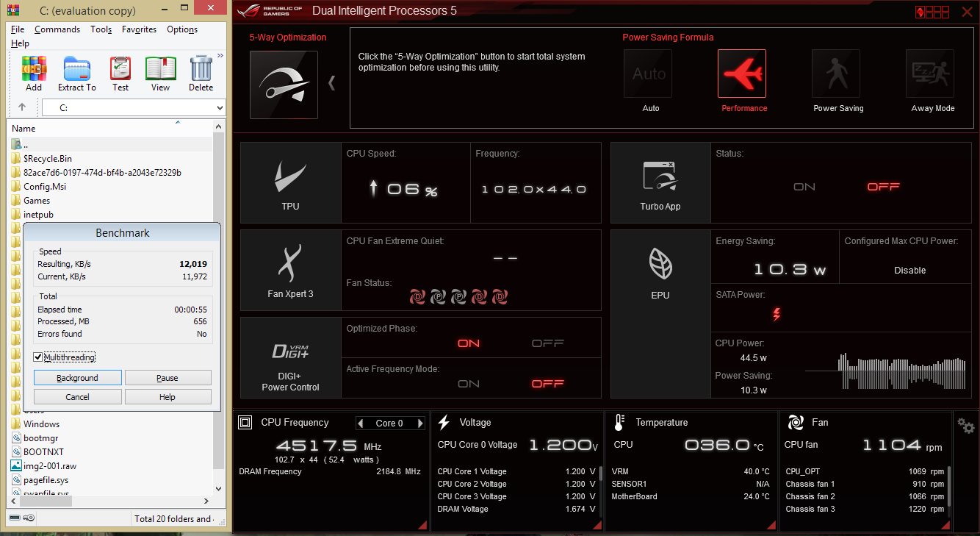The image size is (980, 536).
Task: Open the Fan Xpert 3 panel
Action: click(x=290, y=271)
